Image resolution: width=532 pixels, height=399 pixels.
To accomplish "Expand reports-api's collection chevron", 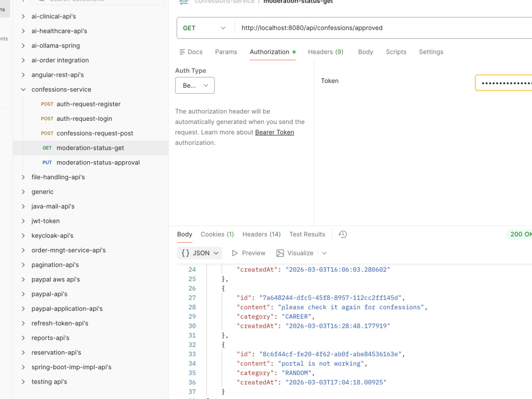I will click(23, 338).
